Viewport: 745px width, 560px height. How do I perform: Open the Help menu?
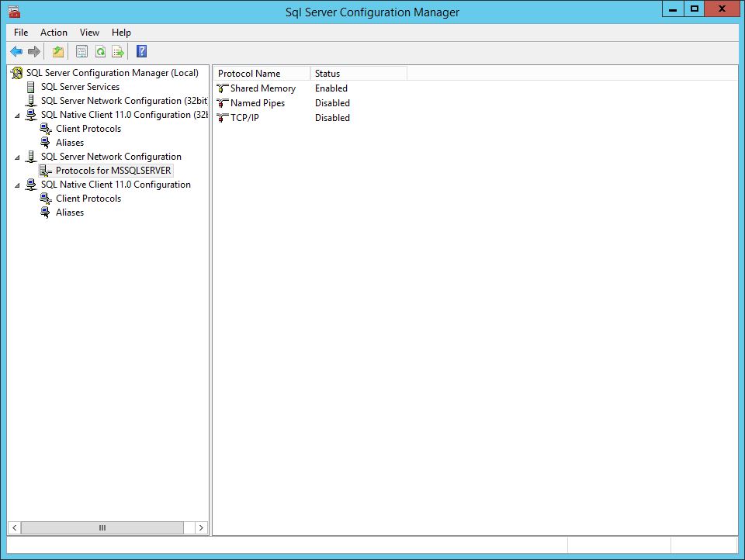pos(121,33)
